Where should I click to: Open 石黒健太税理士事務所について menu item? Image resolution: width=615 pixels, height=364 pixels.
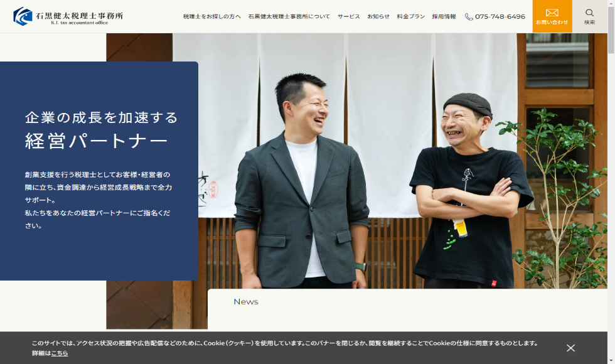coord(289,16)
